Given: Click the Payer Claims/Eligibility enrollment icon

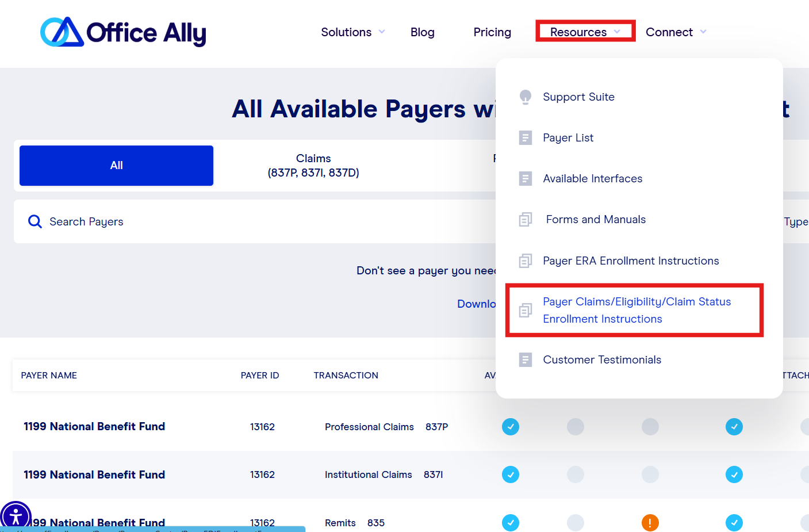Looking at the screenshot, I should [526, 310].
